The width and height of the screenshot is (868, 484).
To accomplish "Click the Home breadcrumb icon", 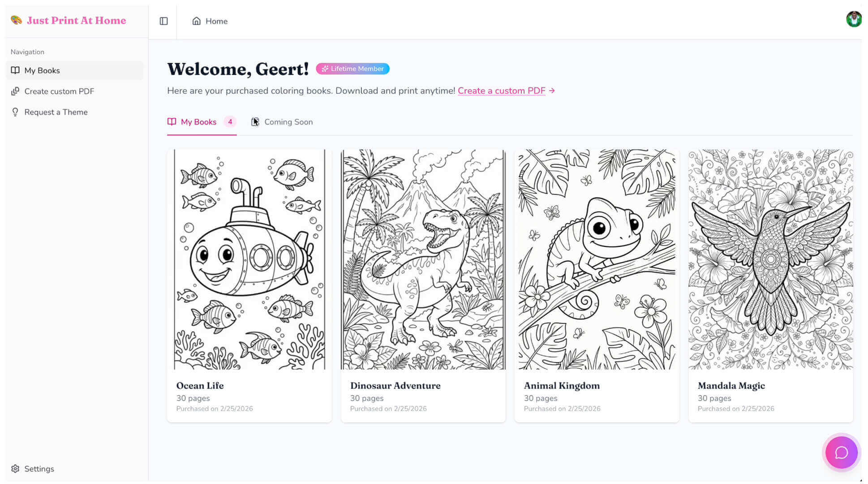I will point(196,21).
